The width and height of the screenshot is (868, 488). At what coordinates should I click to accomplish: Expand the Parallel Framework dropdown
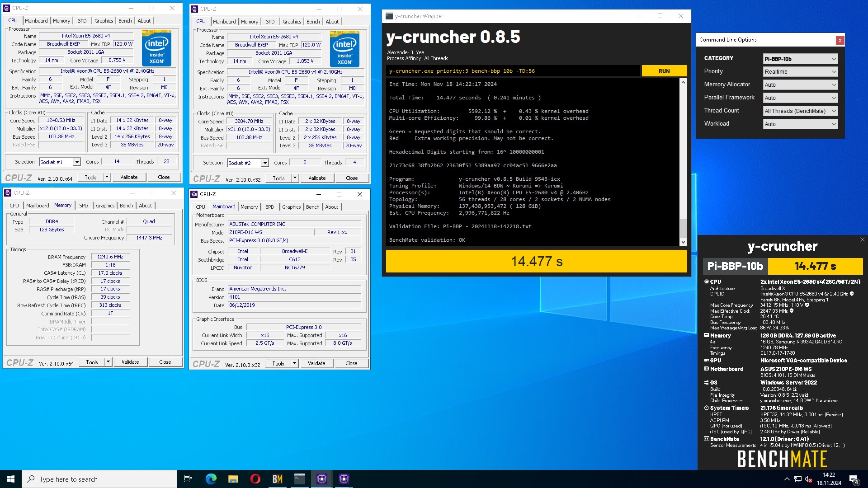coord(800,98)
